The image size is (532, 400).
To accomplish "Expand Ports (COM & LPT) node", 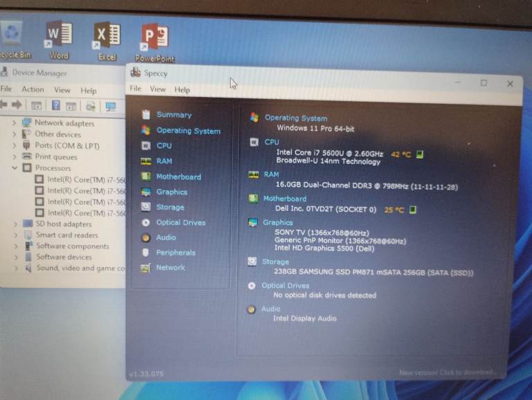I will [x=15, y=146].
